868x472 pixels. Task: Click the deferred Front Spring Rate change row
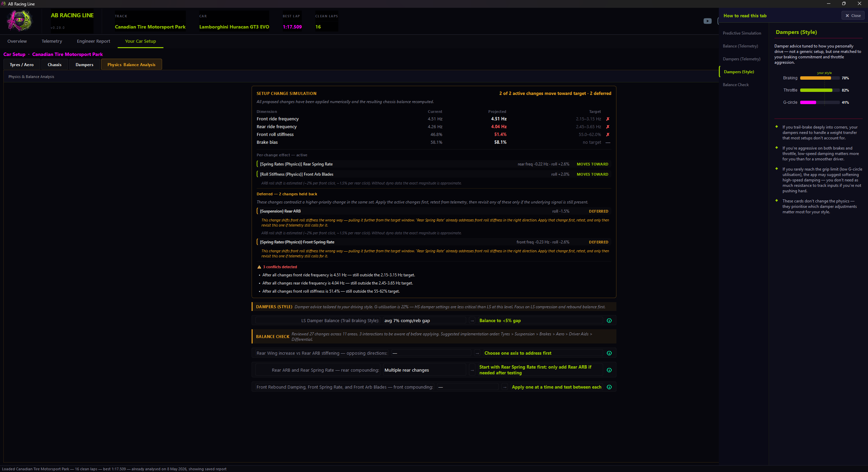[434, 242]
